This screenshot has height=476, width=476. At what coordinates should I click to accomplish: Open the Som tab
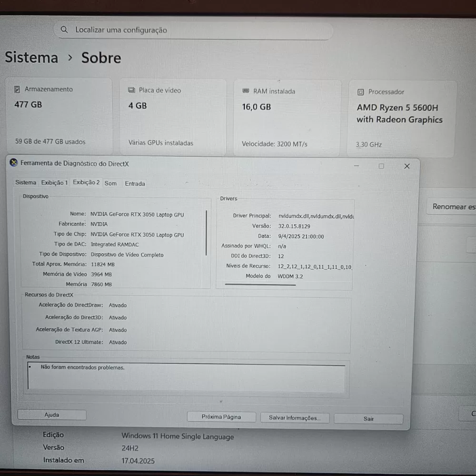[x=110, y=183]
